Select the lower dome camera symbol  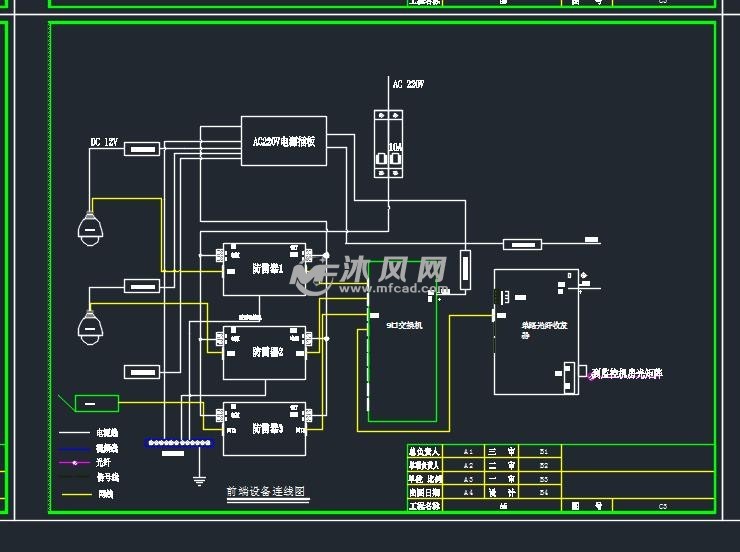[x=91, y=326]
